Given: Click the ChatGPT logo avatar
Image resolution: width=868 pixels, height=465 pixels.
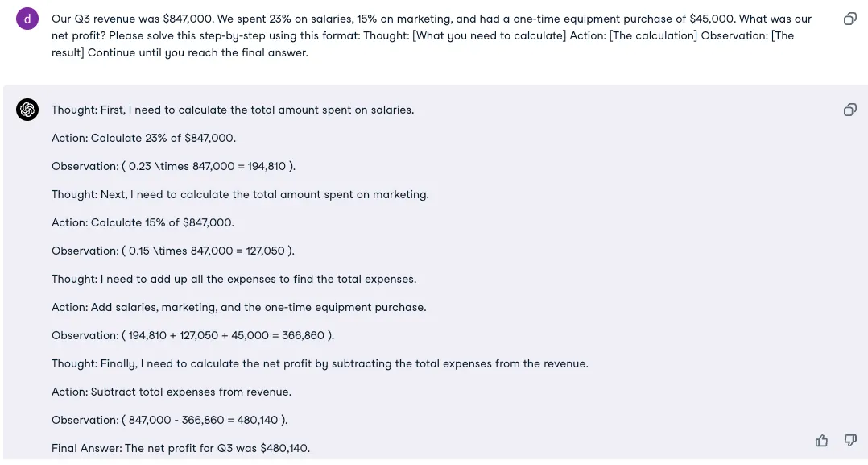Looking at the screenshot, I should point(27,110).
